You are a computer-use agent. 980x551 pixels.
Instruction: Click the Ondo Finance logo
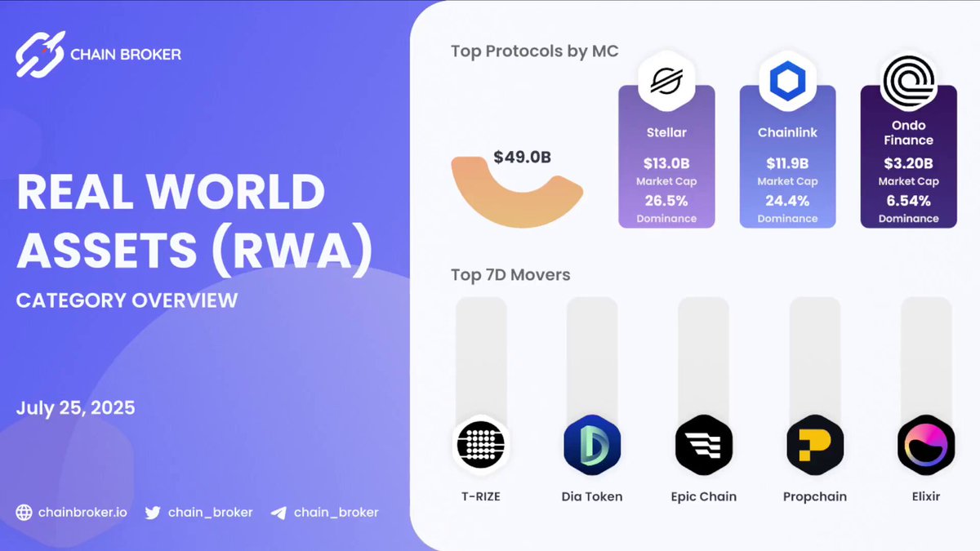(x=908, y=82)
